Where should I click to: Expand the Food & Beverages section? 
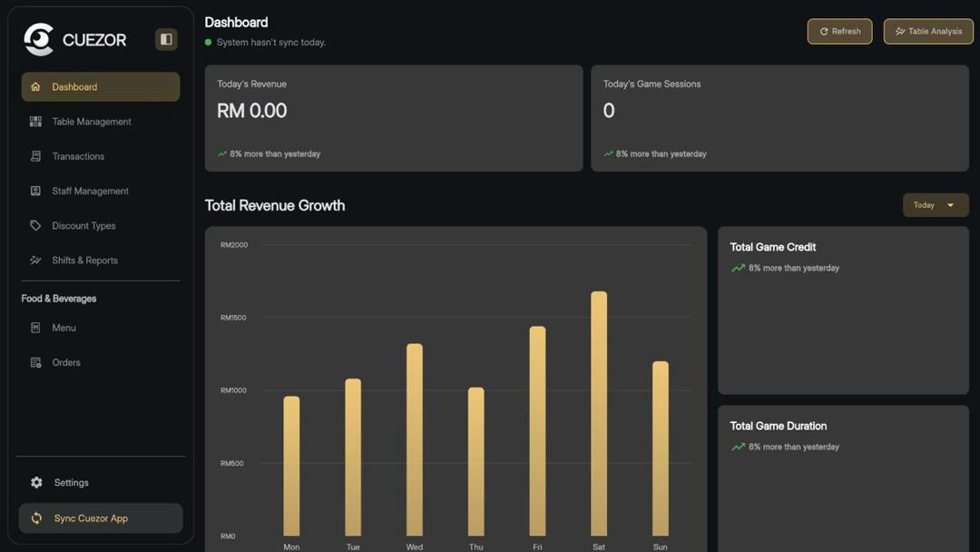(x=58, y=298)
